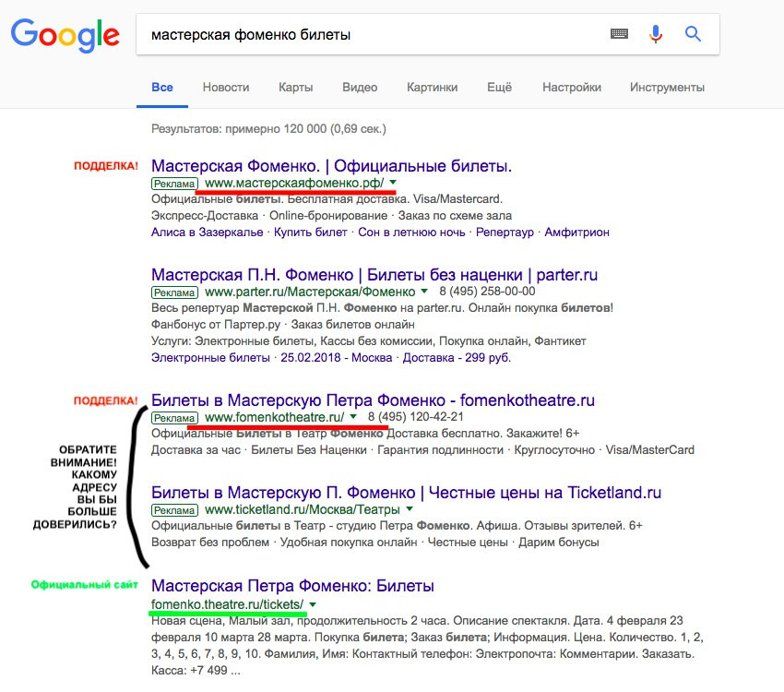Open Купить билет sitelink
784x692 pixels.
pos(311,232)
